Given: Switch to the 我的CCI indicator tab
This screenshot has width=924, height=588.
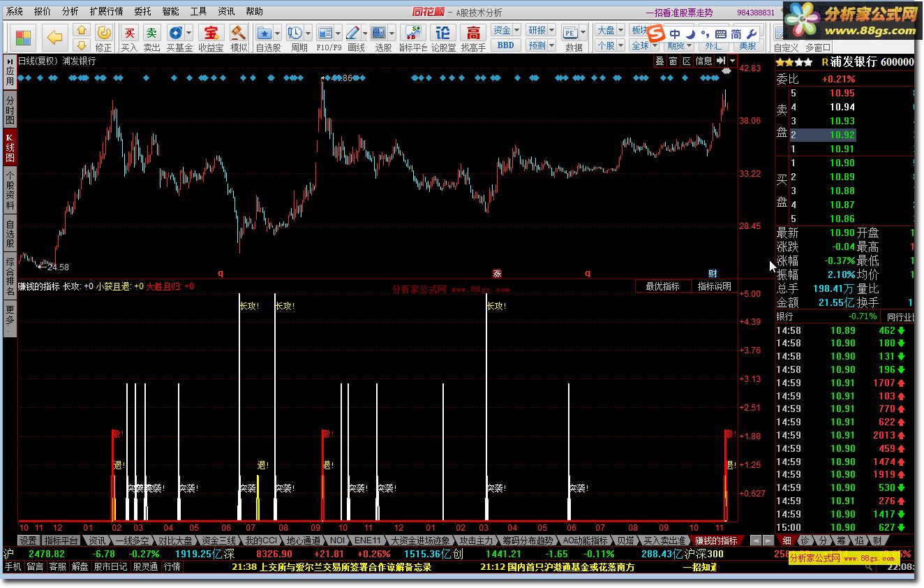Looking at the screenshot, I should coord(261,541).
